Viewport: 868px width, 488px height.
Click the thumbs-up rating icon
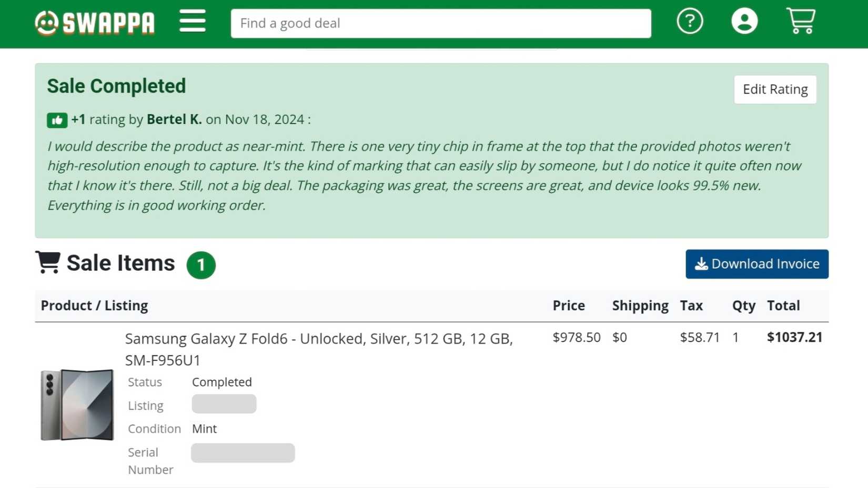(57, 119)
